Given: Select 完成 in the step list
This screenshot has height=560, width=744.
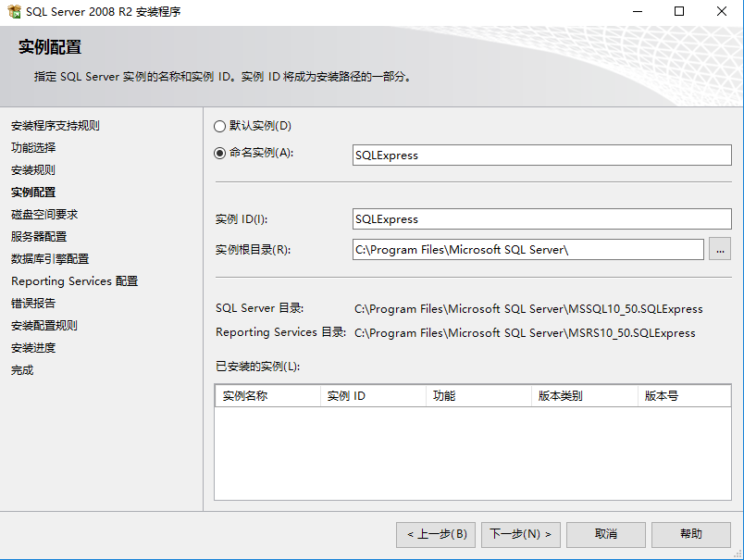Looking at the screenshot, I should 22,370.
